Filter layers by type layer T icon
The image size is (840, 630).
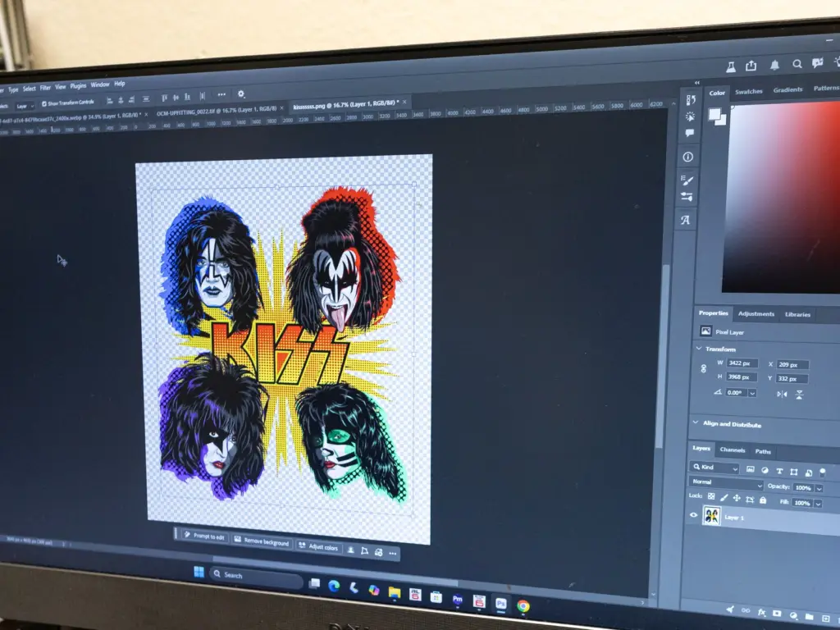coord(779,471)
